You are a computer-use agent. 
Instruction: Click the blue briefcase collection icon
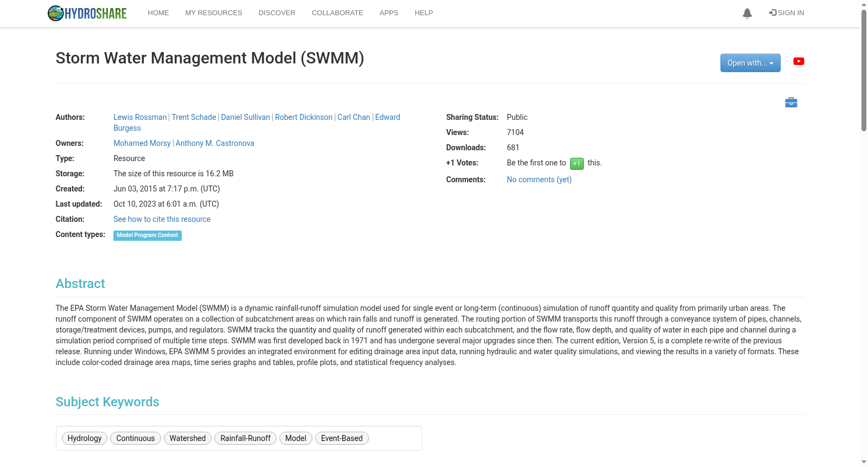tap(791, 103)
